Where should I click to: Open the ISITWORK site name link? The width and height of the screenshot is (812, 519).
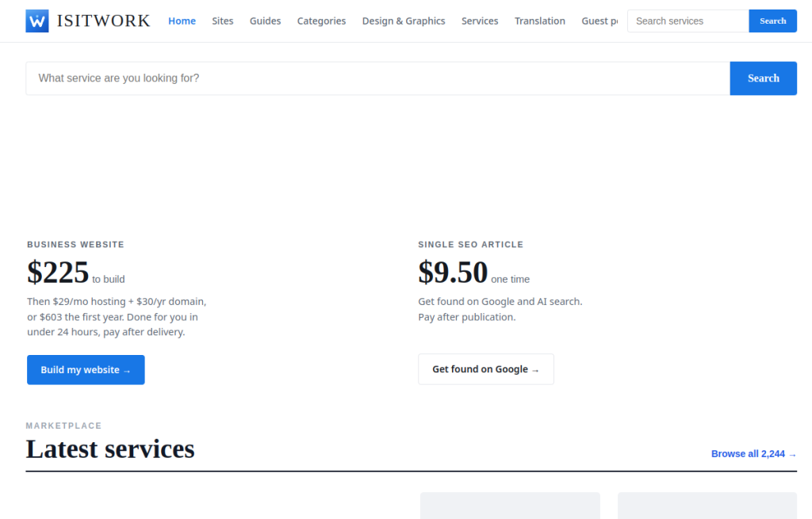click(104, 21)
